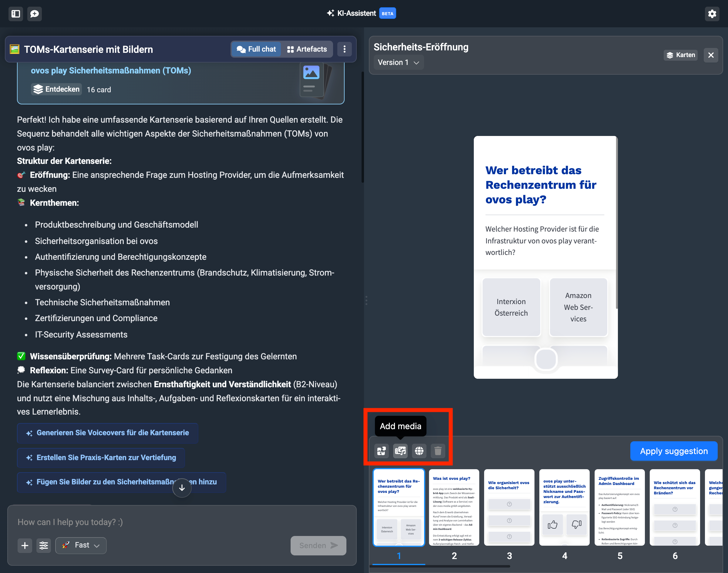
Task: Click Generieren Sie Voiceovers suggestion
Action: 108,433
